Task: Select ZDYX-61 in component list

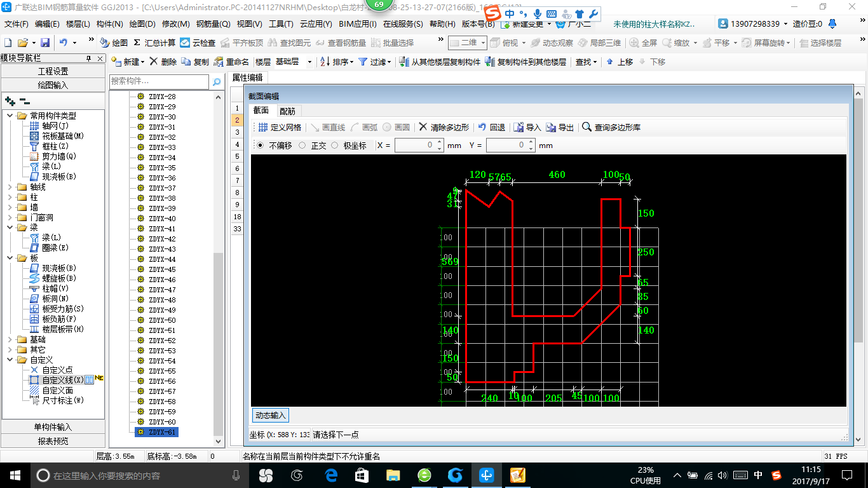Action: 162,432
